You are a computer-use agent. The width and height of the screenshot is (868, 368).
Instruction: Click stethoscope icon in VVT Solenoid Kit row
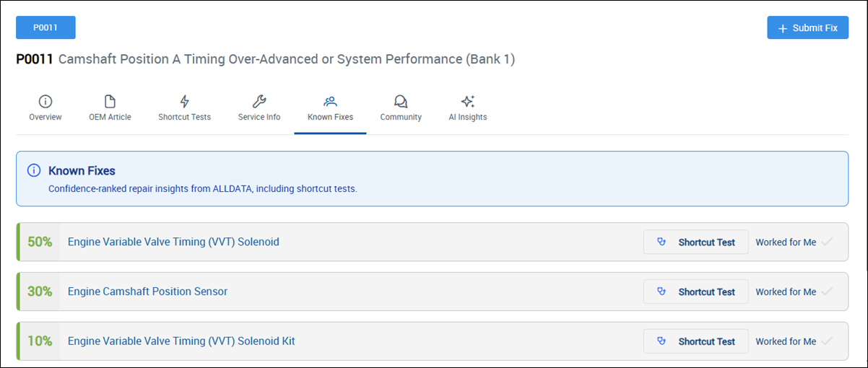pos(661,342)
